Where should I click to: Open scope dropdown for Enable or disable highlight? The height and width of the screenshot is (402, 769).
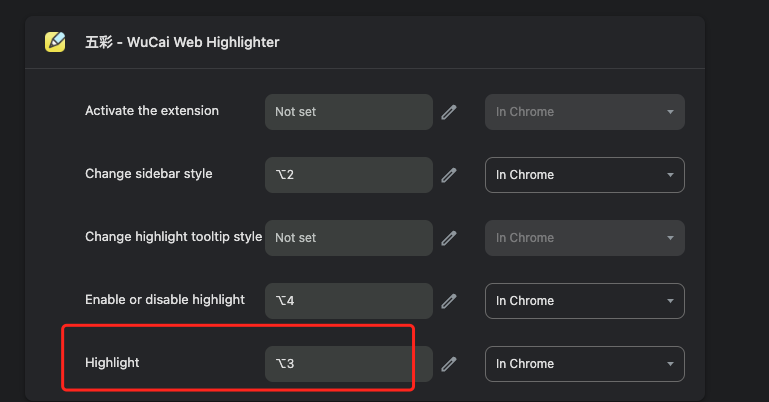[585, 301]
